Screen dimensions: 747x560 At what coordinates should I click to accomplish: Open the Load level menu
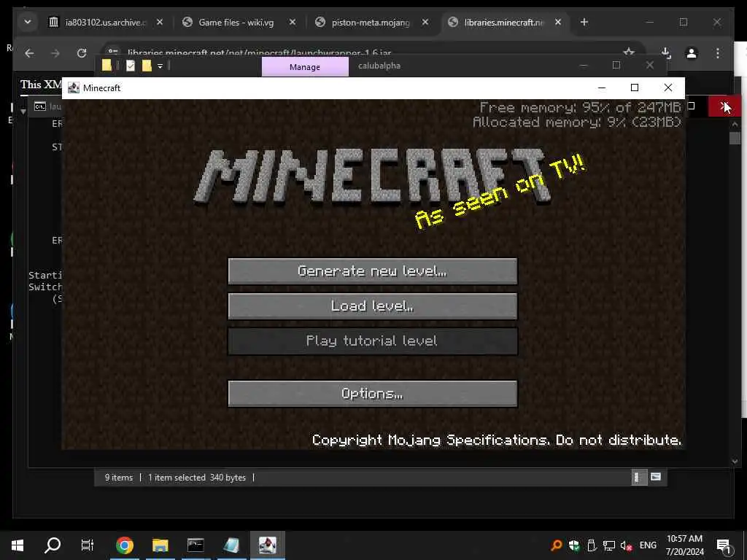pyautogui.click(x=373, y=306)
